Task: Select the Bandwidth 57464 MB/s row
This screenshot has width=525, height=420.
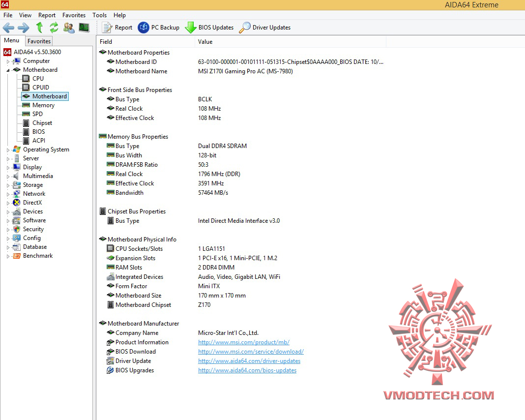Action: click(x=241, y=193)
